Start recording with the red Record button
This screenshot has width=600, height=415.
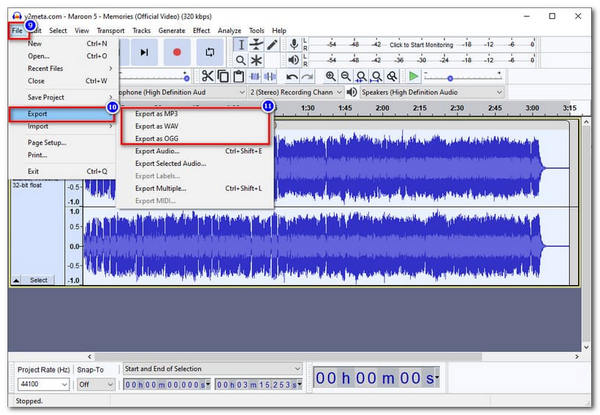177,52
